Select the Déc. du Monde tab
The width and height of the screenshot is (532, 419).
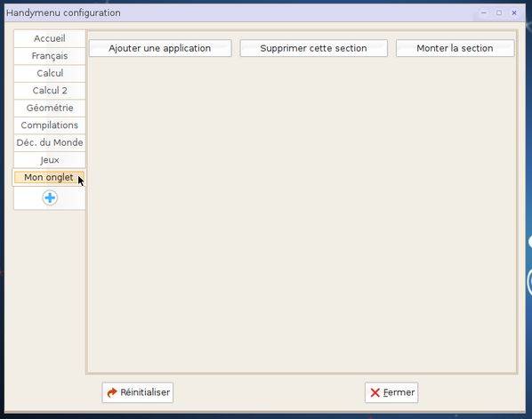tap(50, 142)
